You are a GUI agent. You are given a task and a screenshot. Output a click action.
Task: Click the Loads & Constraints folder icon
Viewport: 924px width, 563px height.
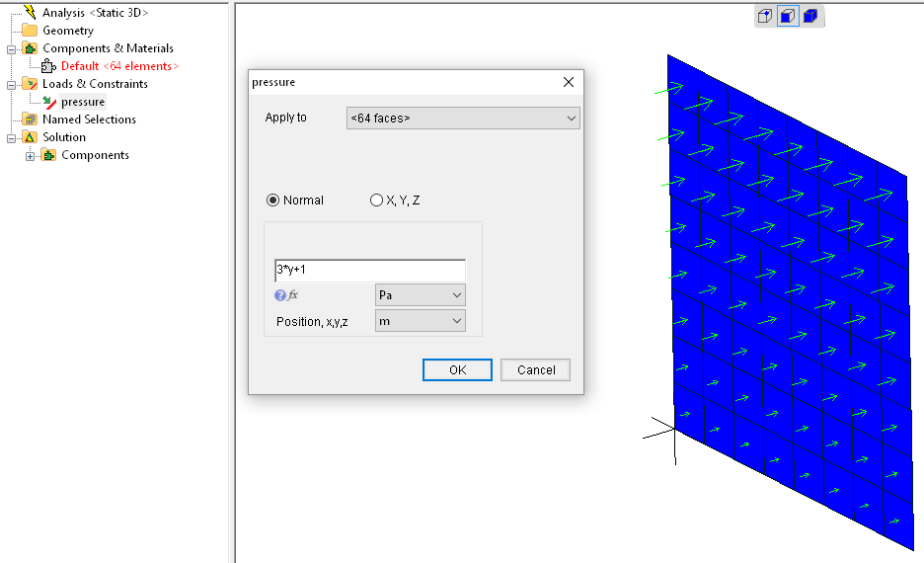pos(30,84)
